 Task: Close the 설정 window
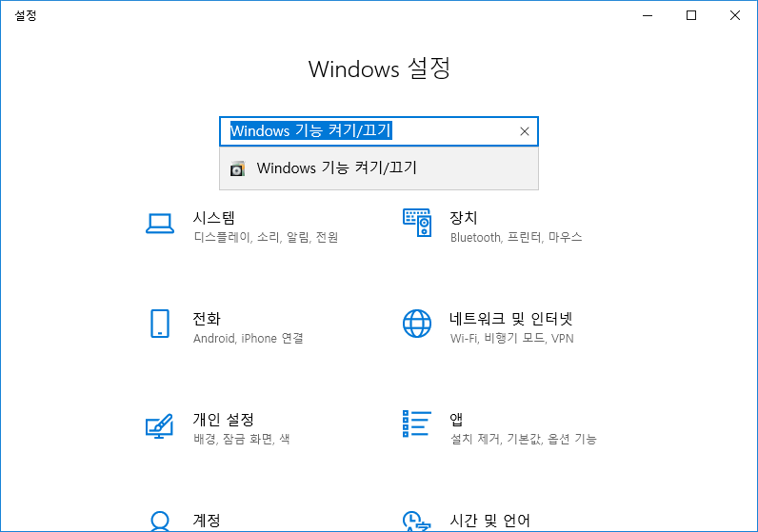coord(735,15)
